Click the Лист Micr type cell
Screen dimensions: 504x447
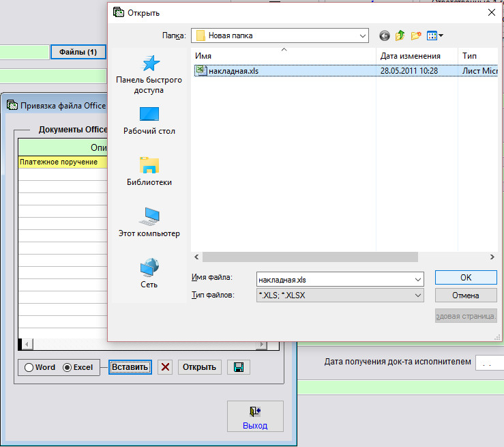coord(479,71)
